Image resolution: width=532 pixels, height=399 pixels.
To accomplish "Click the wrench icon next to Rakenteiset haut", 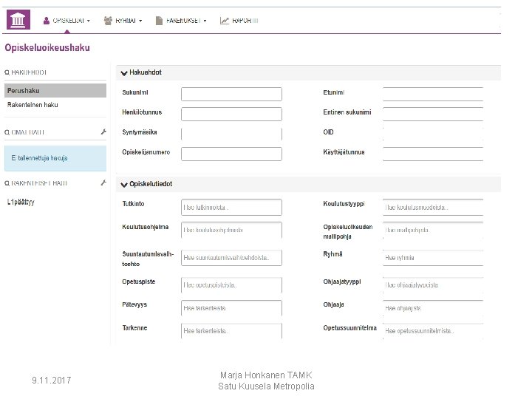I will [x=104, y=183].
